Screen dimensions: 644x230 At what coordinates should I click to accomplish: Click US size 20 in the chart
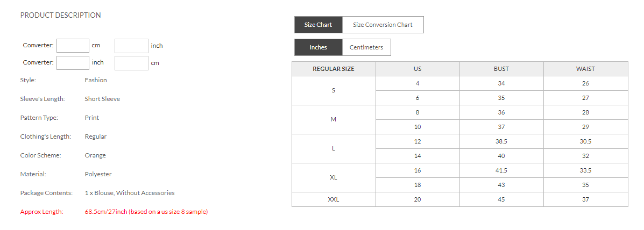(417, 199)
